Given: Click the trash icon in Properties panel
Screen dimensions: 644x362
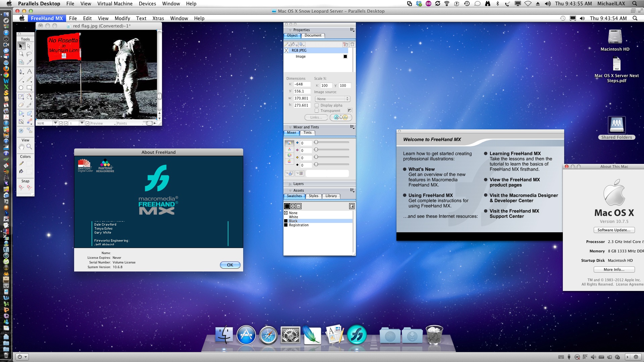Looking at the screenshot, I should pyautogui.click(x=352, y=44).
